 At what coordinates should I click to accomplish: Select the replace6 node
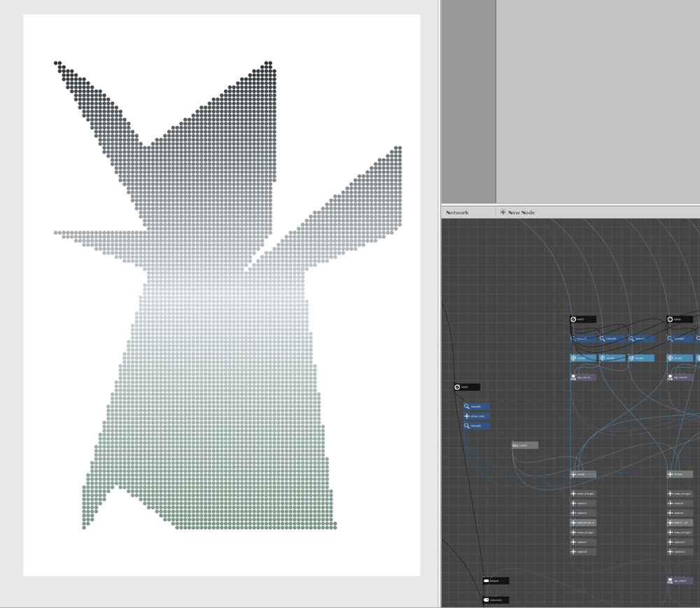pyautogui.click(x=680, y=513)
